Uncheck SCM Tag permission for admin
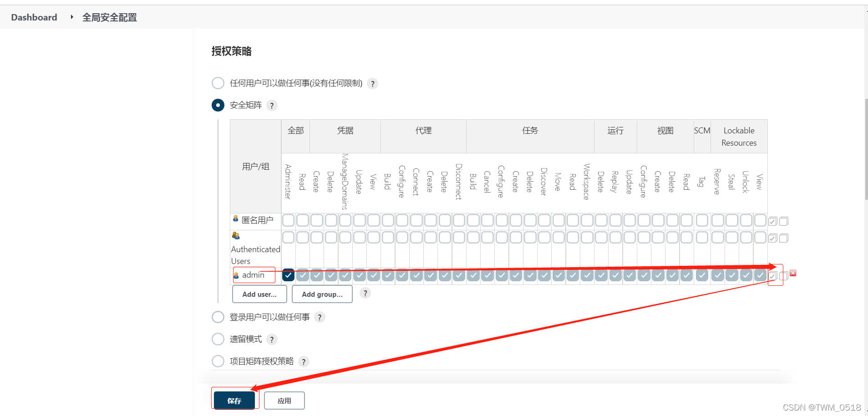The height and width of the screenshot is (416, 868). tap(702, 275)
